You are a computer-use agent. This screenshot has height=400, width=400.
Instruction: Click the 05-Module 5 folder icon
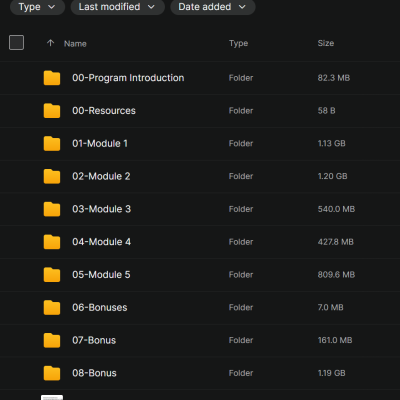click(52, 275)
